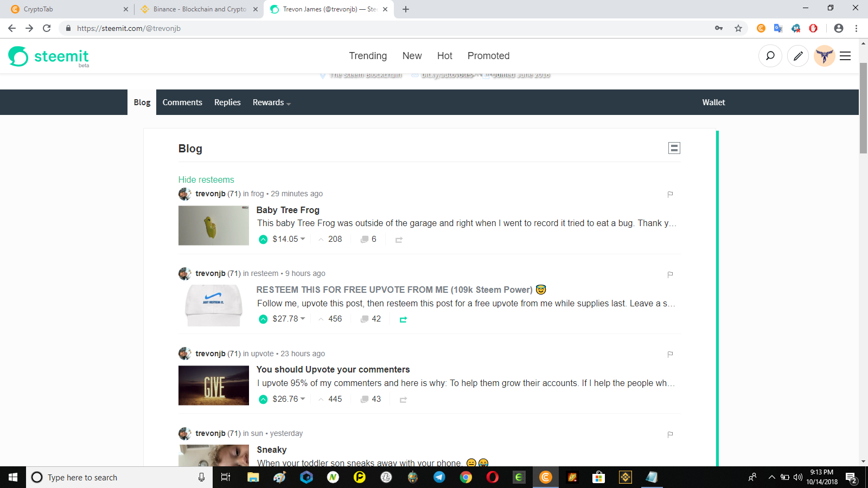Open the search icon in the header

(770, 56)
